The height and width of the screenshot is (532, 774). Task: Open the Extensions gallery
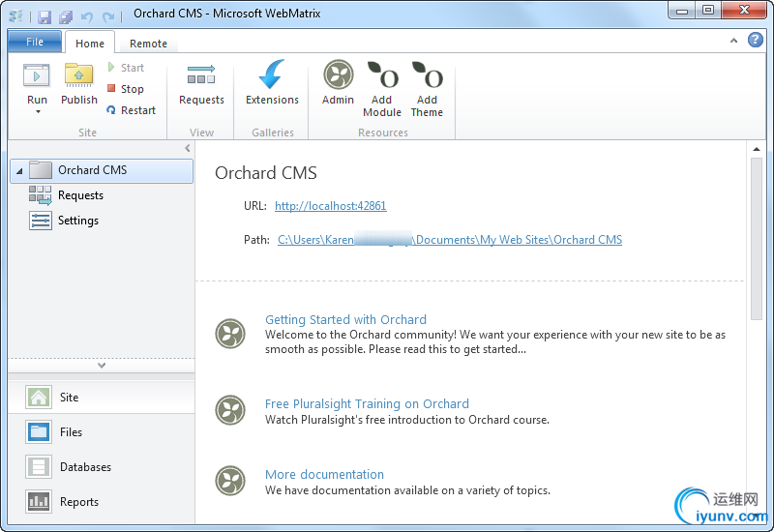272,82
